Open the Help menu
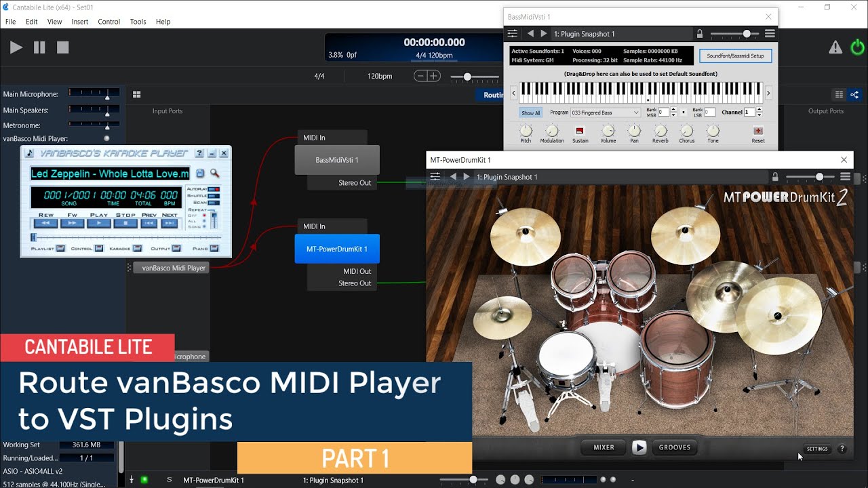The height and width of the screenshot is (488, 868). [x=163, y=22]
